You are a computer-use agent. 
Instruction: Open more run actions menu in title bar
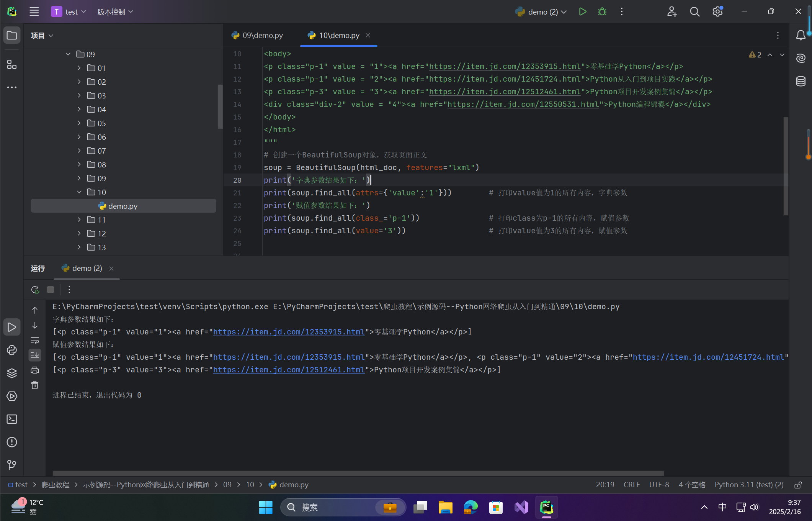pyautogui.click(x=621, y=11)
